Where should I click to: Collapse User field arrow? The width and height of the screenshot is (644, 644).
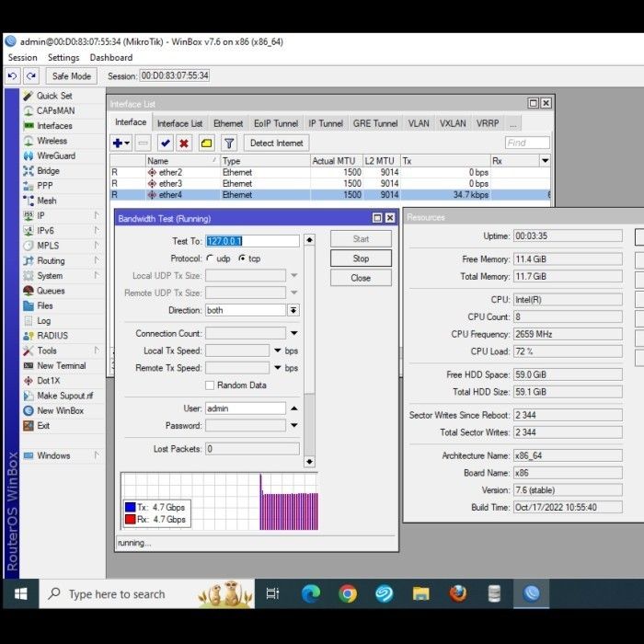point(294,408)
